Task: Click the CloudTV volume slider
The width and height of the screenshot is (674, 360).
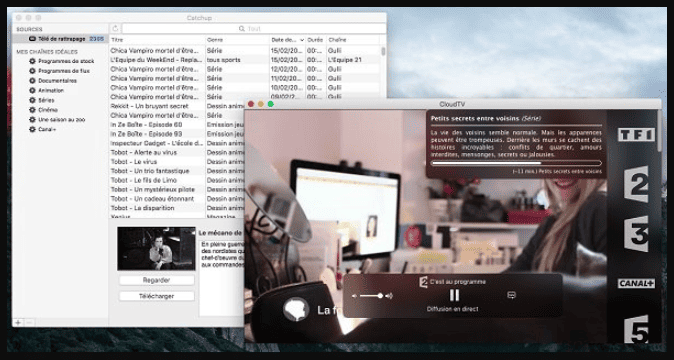Action: click(x=371, y=296)
